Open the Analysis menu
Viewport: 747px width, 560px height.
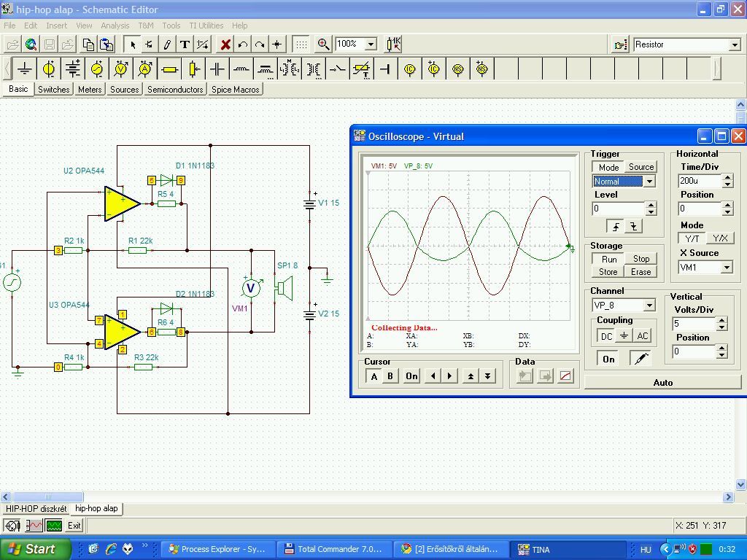(115, 26)
